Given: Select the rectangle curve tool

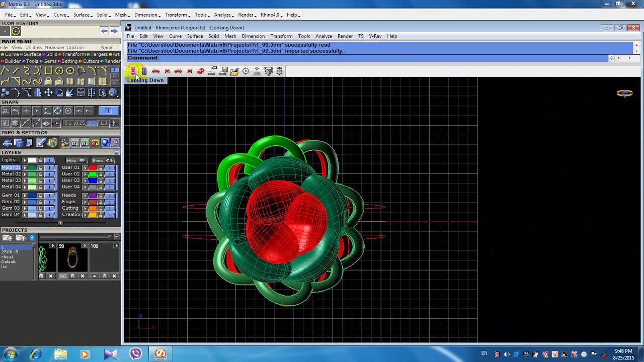Looking at the screenshot, I should 48,70.
